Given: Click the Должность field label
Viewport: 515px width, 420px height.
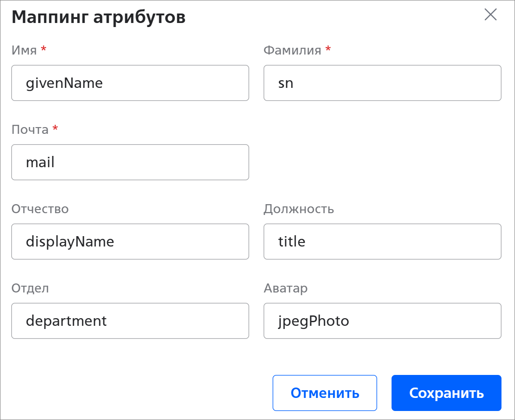Looking at the screenshot, I should pyautogui.click(x=299, y=209).
